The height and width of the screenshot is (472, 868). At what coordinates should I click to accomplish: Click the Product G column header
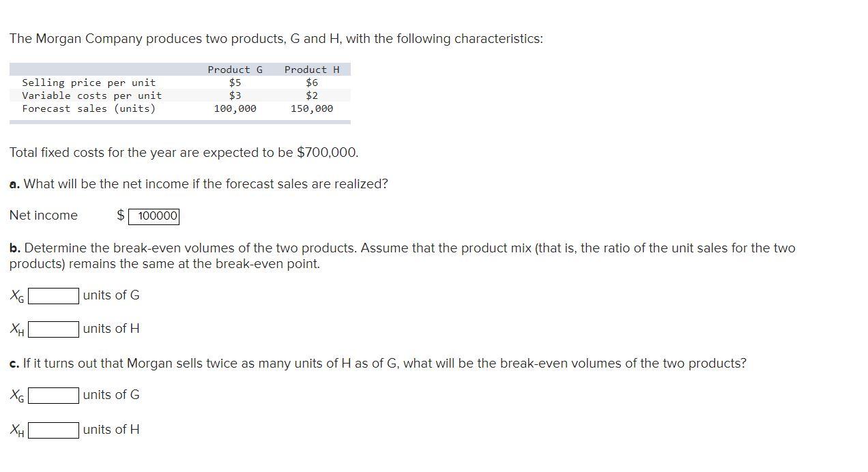click(235, 69)
